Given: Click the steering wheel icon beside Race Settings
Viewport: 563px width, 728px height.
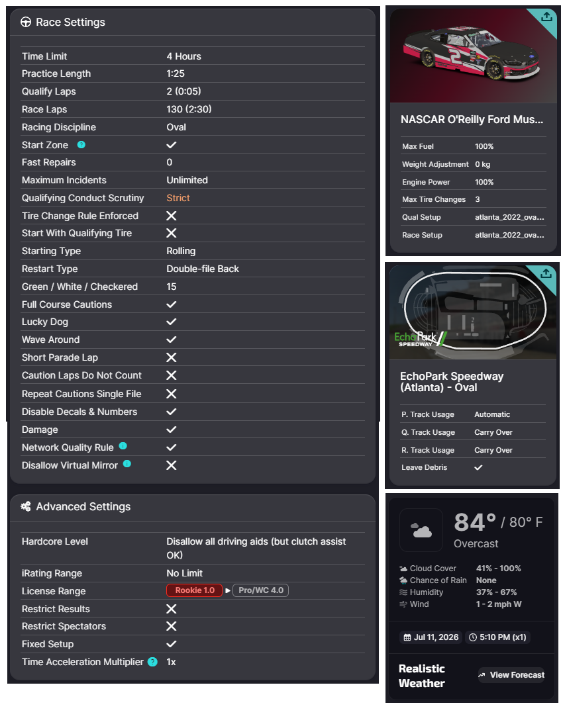Looking at the screenshot, I should (x=26, y=23).
